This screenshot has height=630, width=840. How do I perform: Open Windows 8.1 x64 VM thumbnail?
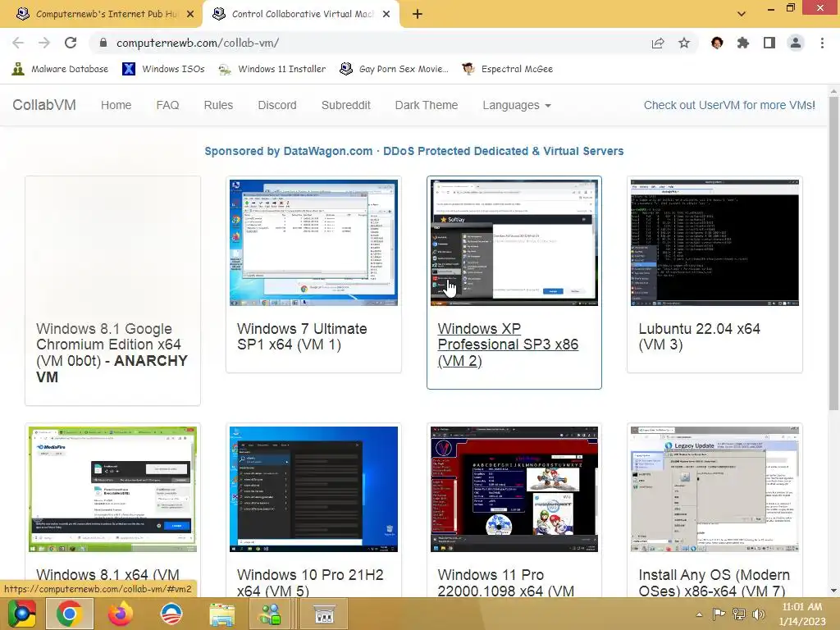(112, 489)
